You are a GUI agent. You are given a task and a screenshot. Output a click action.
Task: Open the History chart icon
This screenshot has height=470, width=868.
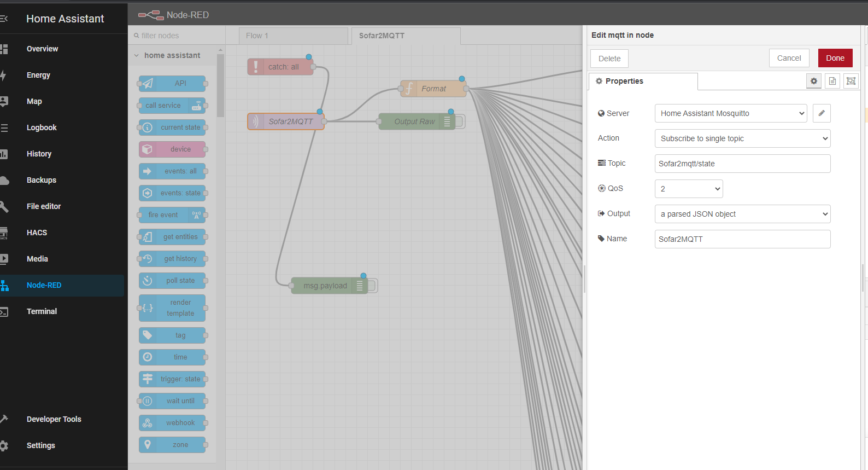pyautogui.click(x=4, y=154)
